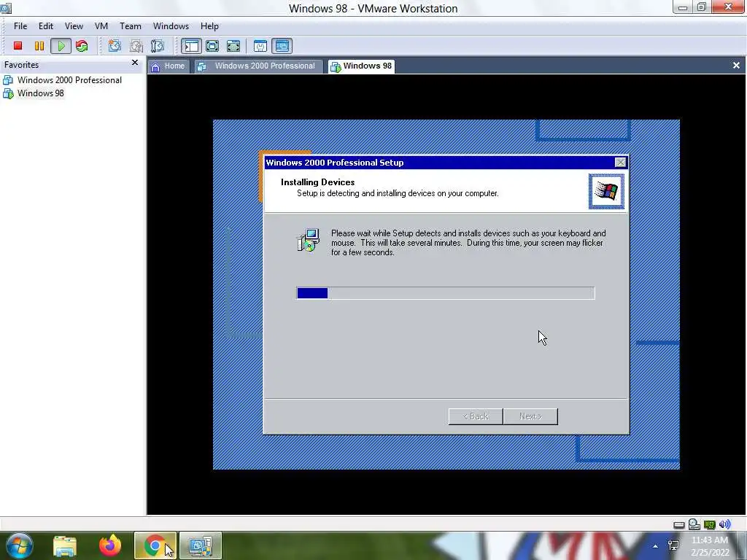Click the VMware window icon in title bar
Screen dimensions: 747x560
click(x=6, y=7)
